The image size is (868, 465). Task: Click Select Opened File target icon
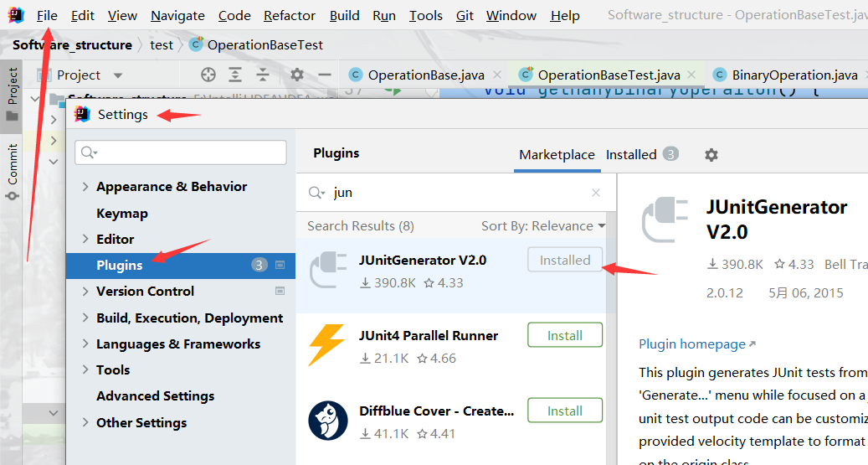pyautogui.click(x=208, y=75)
